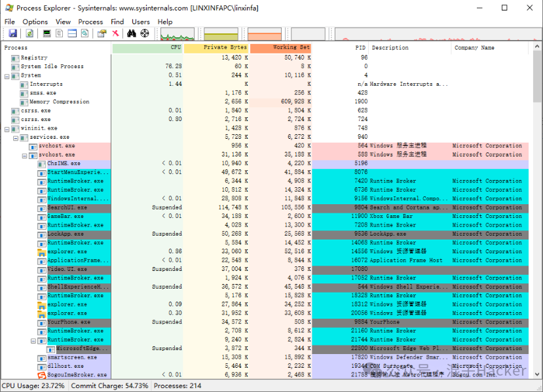The image size is (543, 392).
Task: Open System Information from the toolbar
Action: [x=47, y=33]
